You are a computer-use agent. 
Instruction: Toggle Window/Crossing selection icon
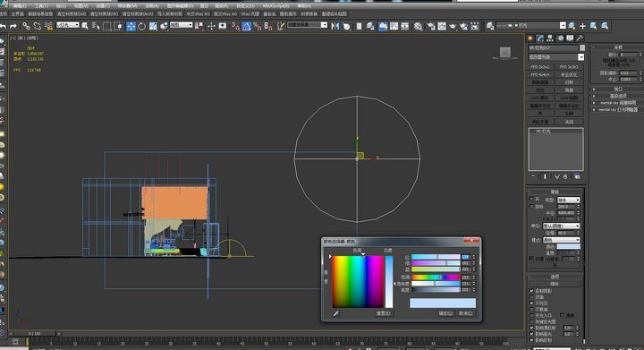(x=118, y=26)
